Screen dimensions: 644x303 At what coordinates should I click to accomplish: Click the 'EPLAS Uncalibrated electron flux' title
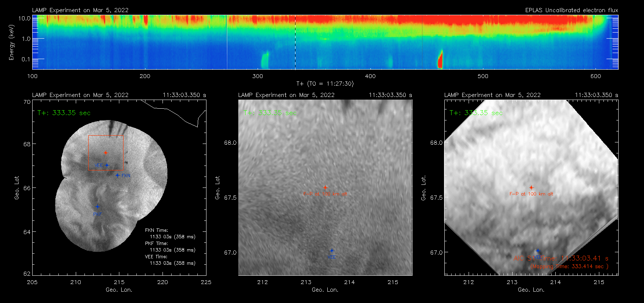(572, 10)
